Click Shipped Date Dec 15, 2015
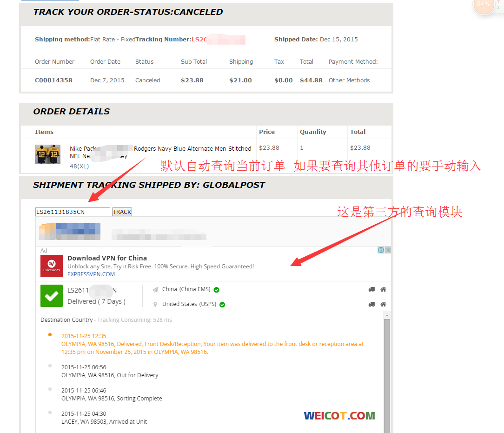 click(316, 39)
